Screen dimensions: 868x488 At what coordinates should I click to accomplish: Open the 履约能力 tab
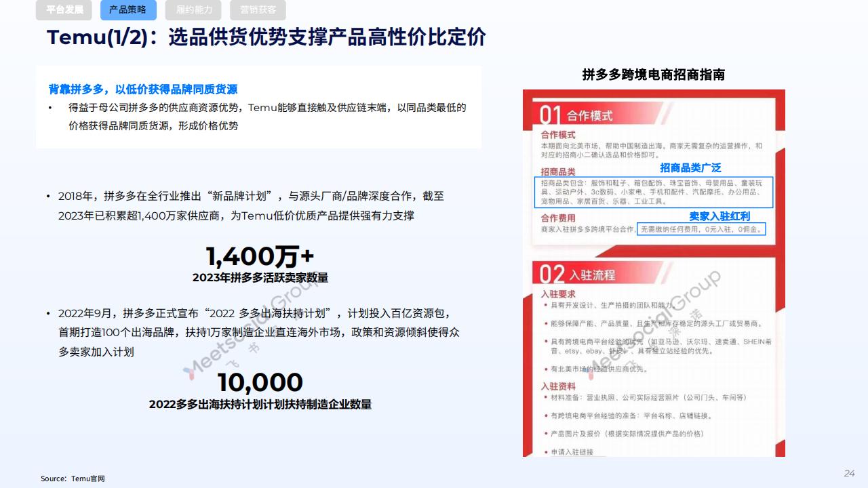[193, 10]
